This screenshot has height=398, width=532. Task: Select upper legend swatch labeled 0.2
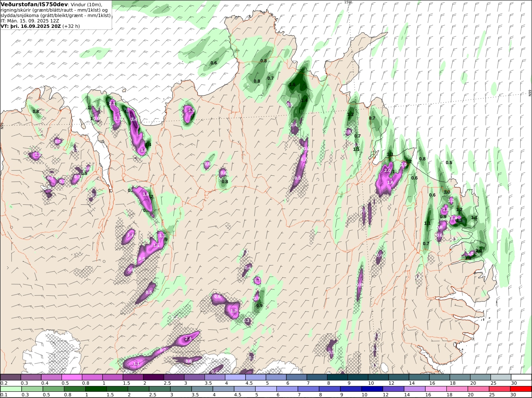click(10, 377)
